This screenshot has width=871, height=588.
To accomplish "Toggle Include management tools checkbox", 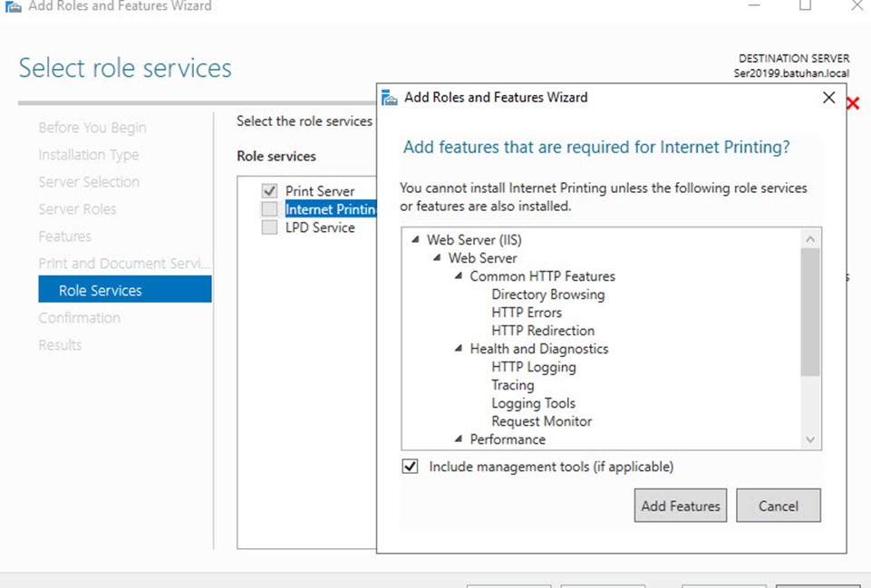I will (410, 466).
